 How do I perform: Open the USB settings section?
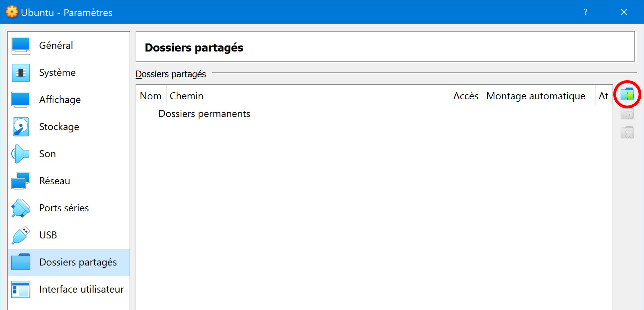coord(69,235)
